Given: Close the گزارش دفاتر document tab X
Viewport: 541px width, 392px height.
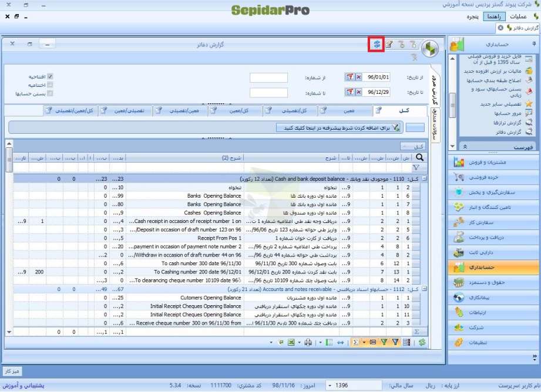Looking at the screenshot, I should [500, 28].
